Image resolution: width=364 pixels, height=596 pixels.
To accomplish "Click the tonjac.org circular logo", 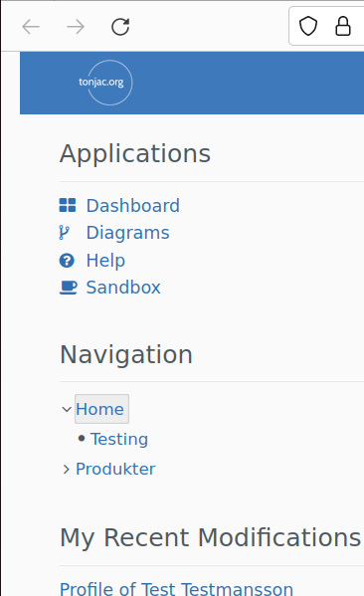I will 109,83.
